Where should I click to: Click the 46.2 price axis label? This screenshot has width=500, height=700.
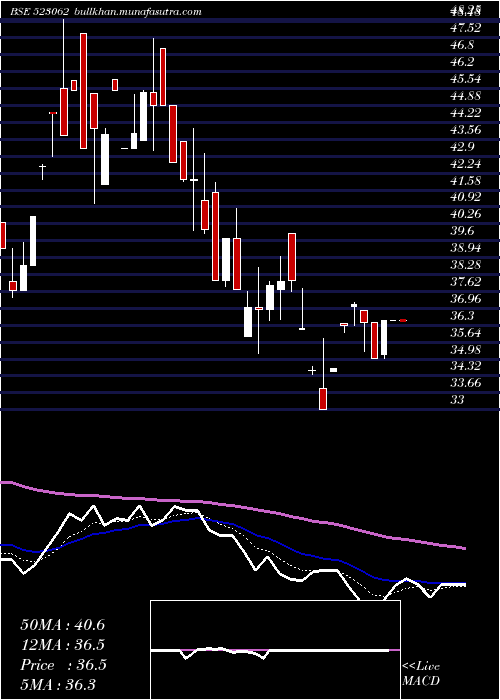[x=462, y=62]
